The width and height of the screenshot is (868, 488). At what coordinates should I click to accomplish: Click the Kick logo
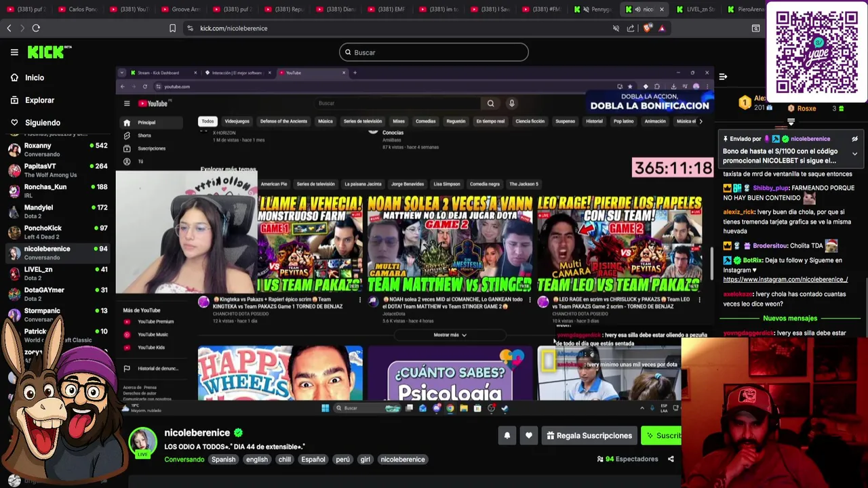pos(50,52)
